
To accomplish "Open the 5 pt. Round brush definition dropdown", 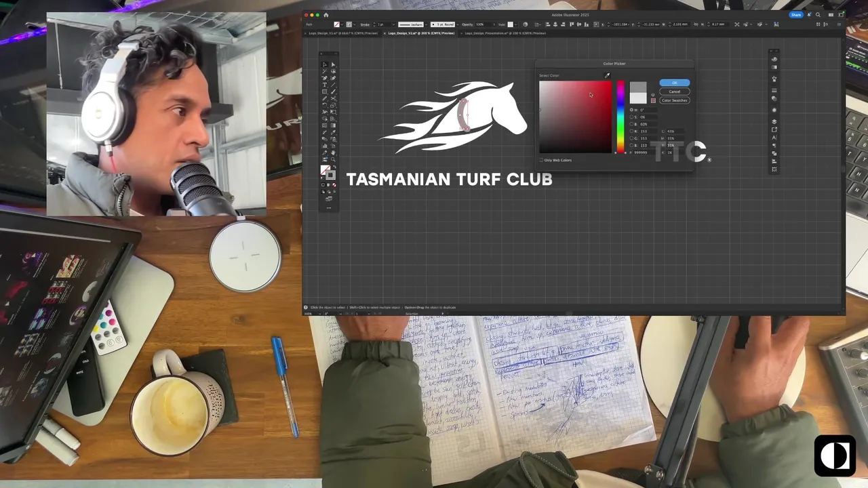I will (458, 24).
